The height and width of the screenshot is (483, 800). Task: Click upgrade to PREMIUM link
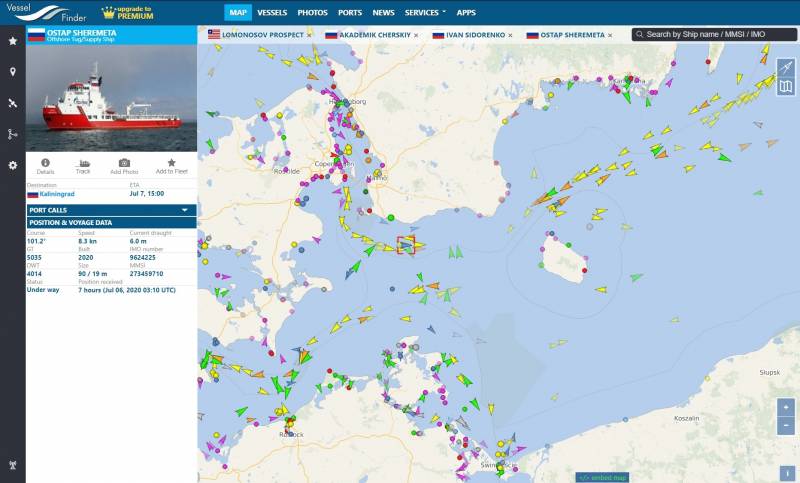pos(128,13)
